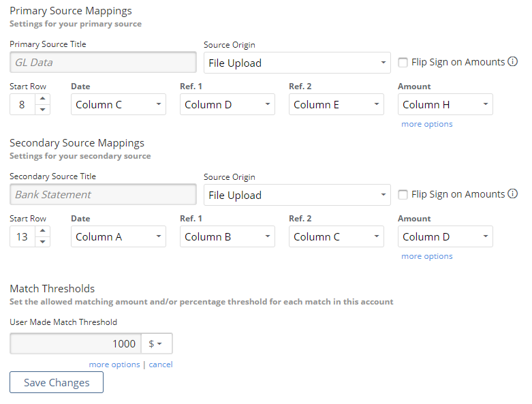Open primary Source Origin File Upload dropdown
This screenshot has height=404, width=532.
tap(297, 63)
